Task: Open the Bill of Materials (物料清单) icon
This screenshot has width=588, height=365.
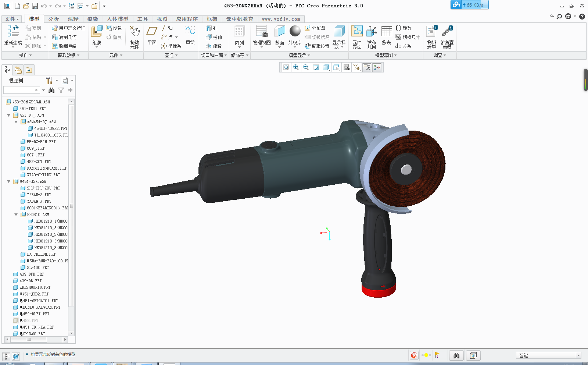Action: (431, 32)
